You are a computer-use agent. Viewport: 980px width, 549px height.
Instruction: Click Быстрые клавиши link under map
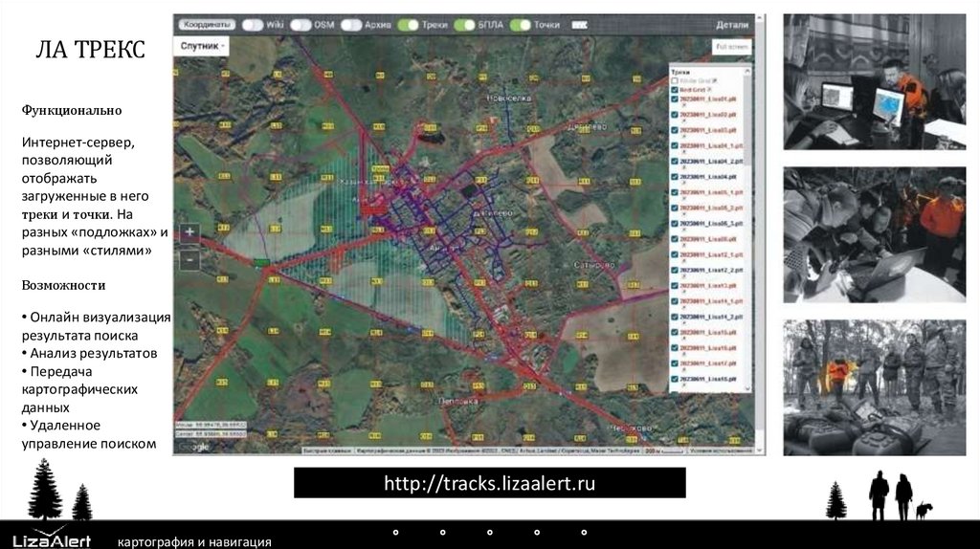point(327,450)
